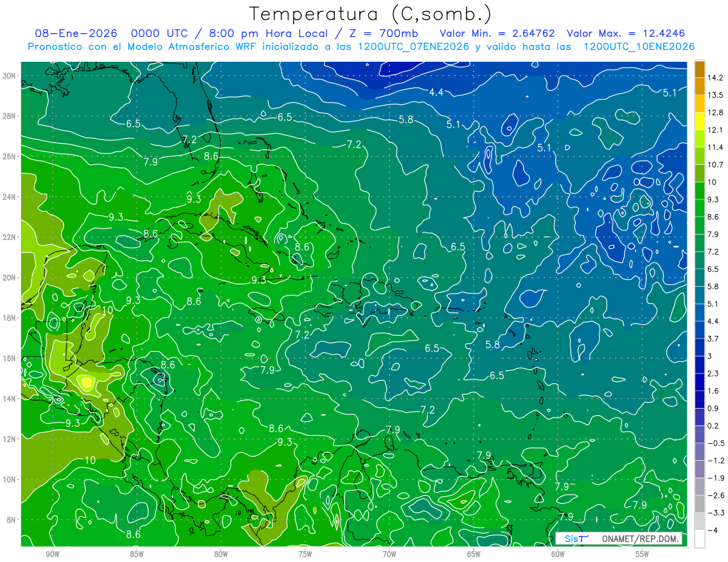This screenshot has width=728, height=562.
Task: Click the '75W' longitude axis label
Action: (x=305, y=554)
